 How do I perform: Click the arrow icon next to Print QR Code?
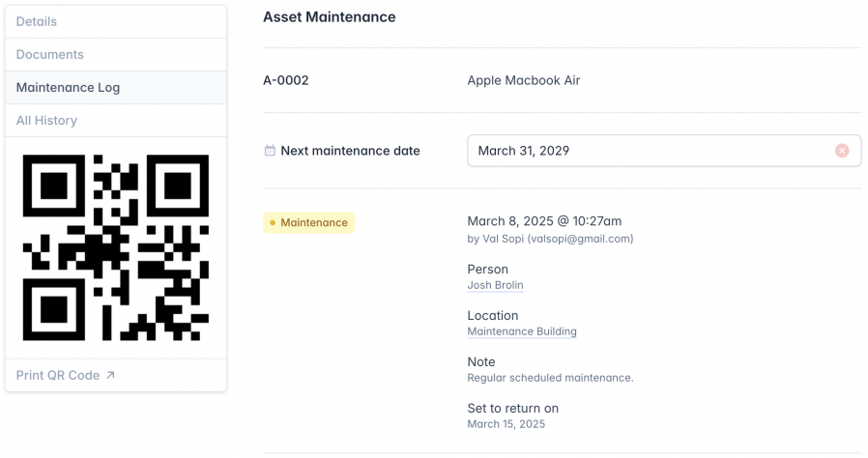tap(111, 375)
